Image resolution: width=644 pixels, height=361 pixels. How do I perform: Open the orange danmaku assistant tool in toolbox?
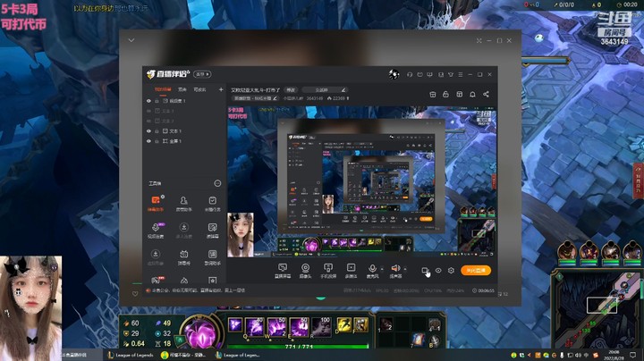tap(156, 203)
